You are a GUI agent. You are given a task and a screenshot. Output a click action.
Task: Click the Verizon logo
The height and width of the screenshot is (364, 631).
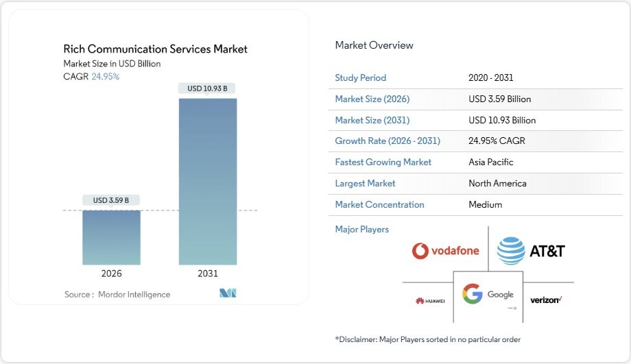click(546, 300)
